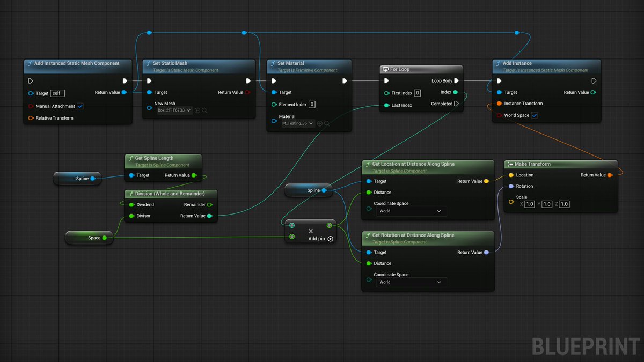Click the New Mesh input pin
This screenshot has height=362, width=644.
click(x=150, y=107)
